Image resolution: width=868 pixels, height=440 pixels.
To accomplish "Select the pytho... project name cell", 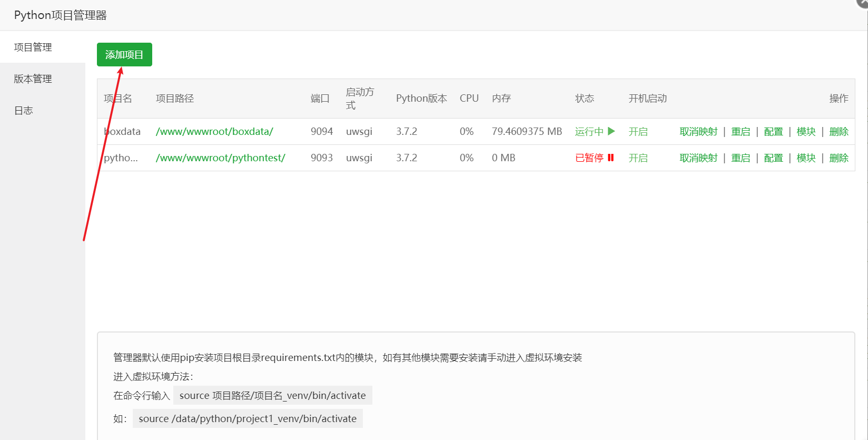I will [x=121, y=158].
